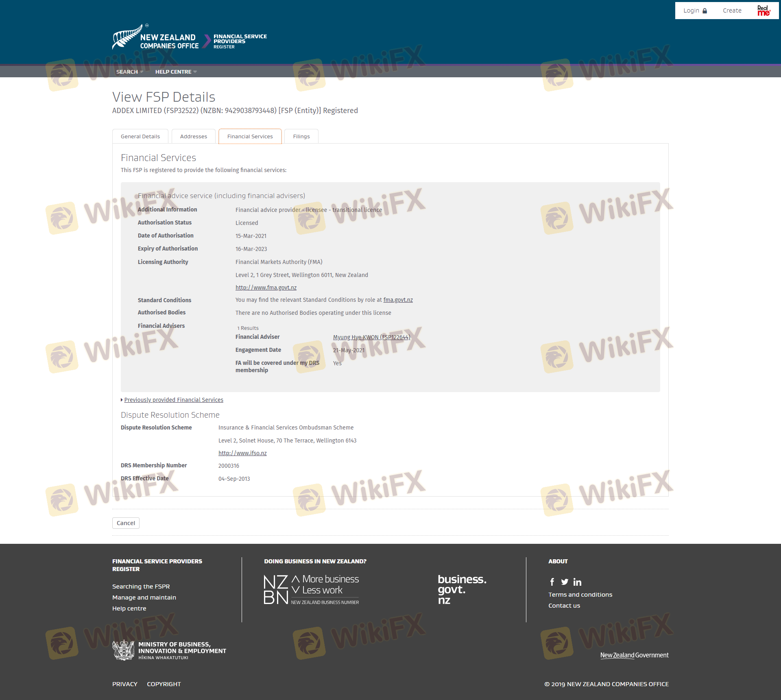Follow the http://www.ifso.nz link
This screenshot has width=781, height=700.
242,453
